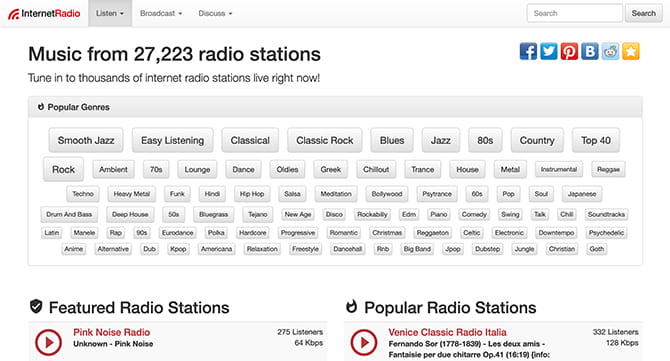
Task: Select the Smooth Jazz genre
Action: click(86, 140)
